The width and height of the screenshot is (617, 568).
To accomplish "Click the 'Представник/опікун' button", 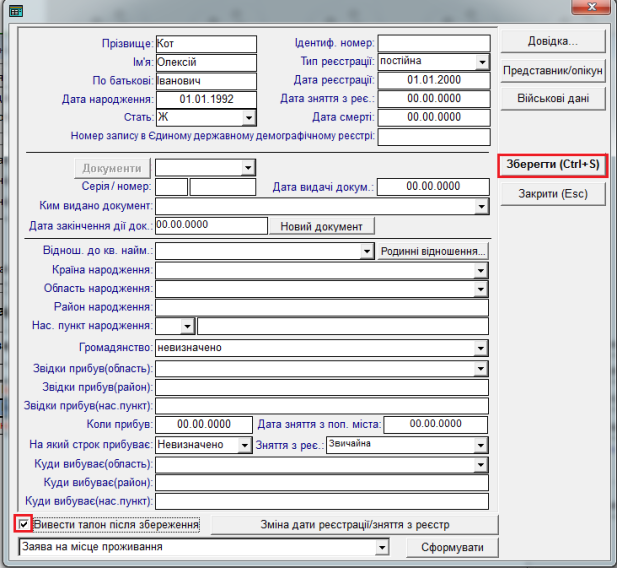I will pos(552,71).
